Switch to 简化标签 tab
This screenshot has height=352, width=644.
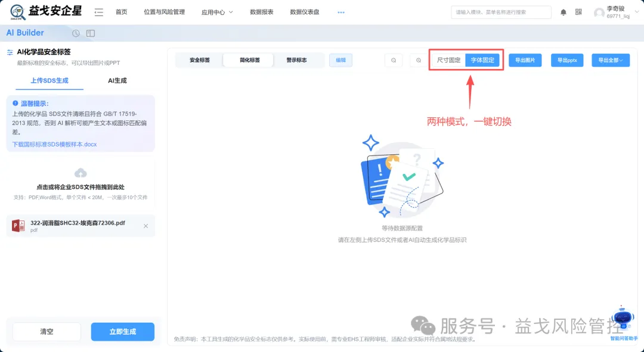tap(250, 60)
